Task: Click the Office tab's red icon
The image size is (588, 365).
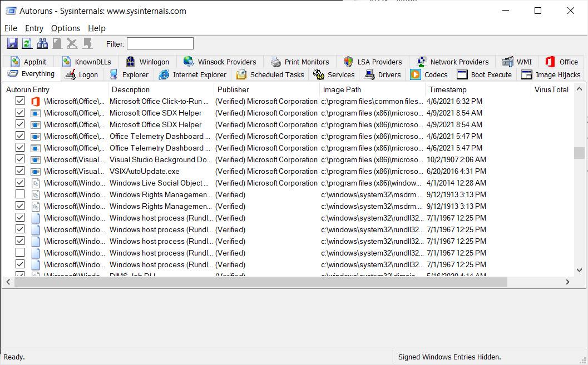Action: click(x=550, y=62)
